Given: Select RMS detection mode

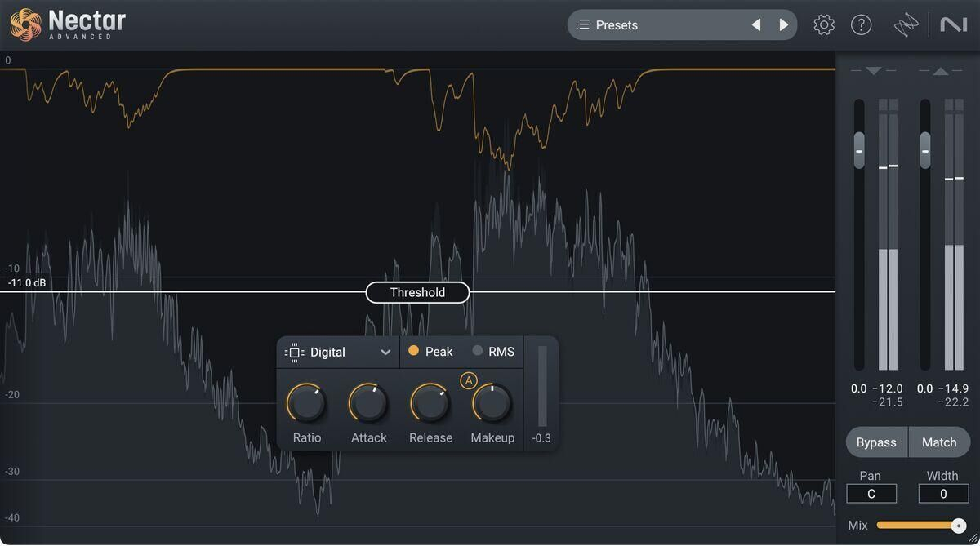Looking at the screenshot, I should [493, 352].
